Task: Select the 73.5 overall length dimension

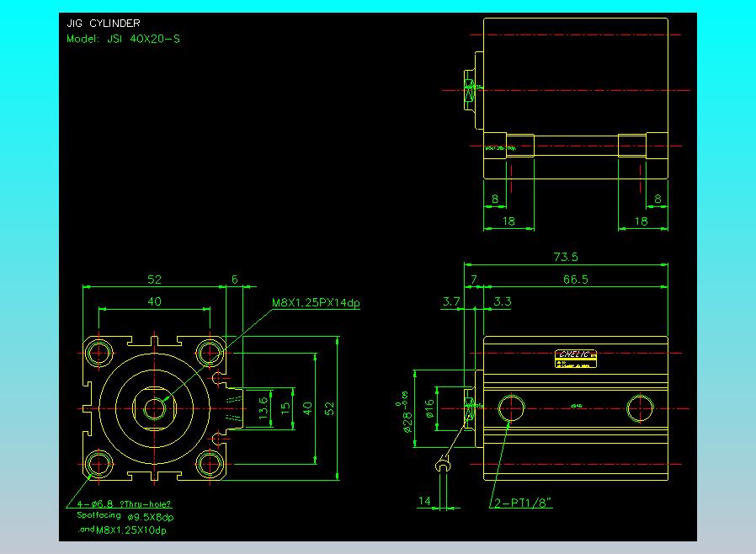Action: point(566,257)
